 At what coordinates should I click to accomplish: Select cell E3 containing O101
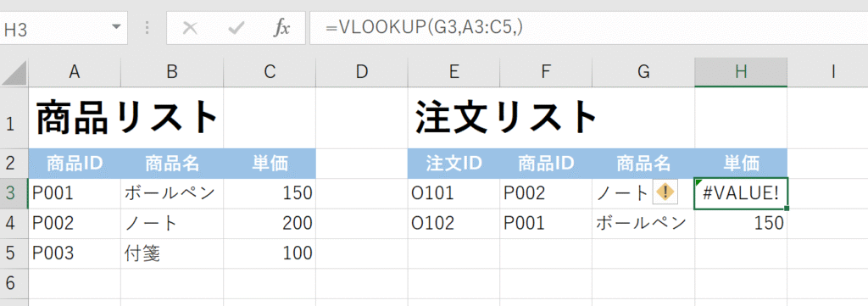453,193
